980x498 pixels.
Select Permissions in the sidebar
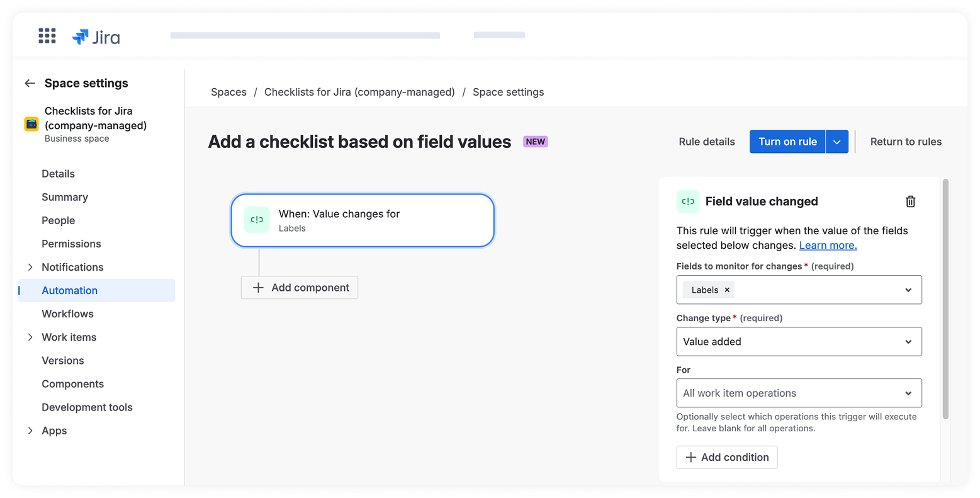(x=71, y=244)
